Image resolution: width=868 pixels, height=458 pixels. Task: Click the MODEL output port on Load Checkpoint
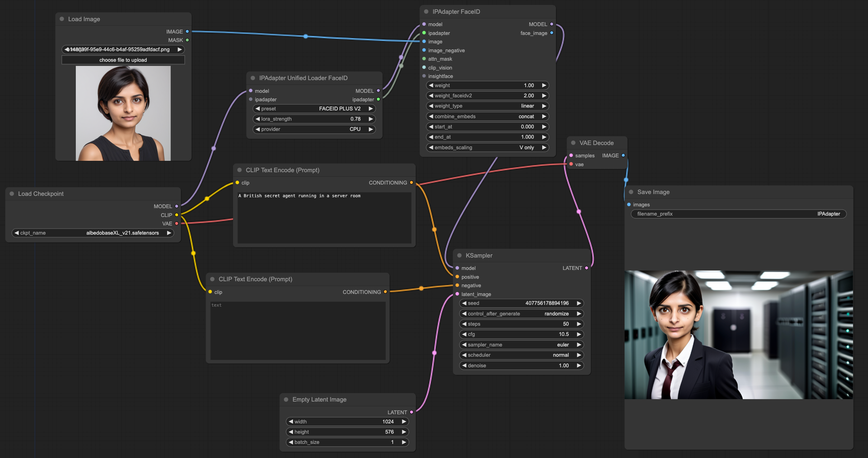[x=177, y=206]
